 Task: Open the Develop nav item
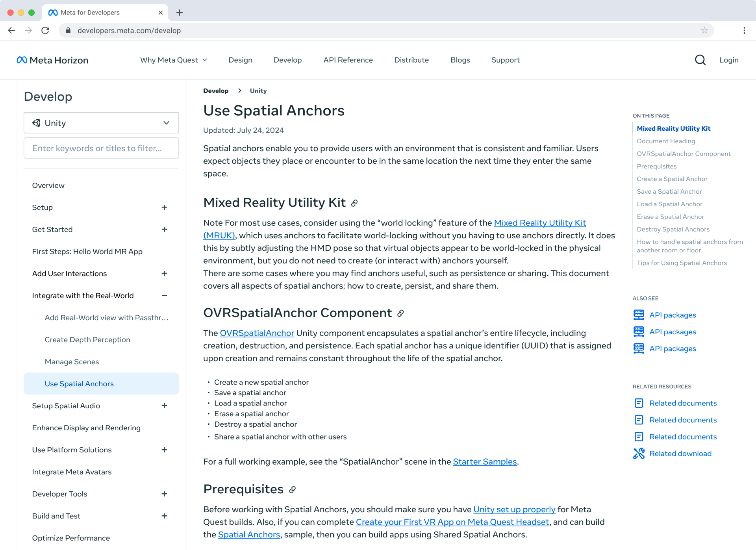point(287,60)
